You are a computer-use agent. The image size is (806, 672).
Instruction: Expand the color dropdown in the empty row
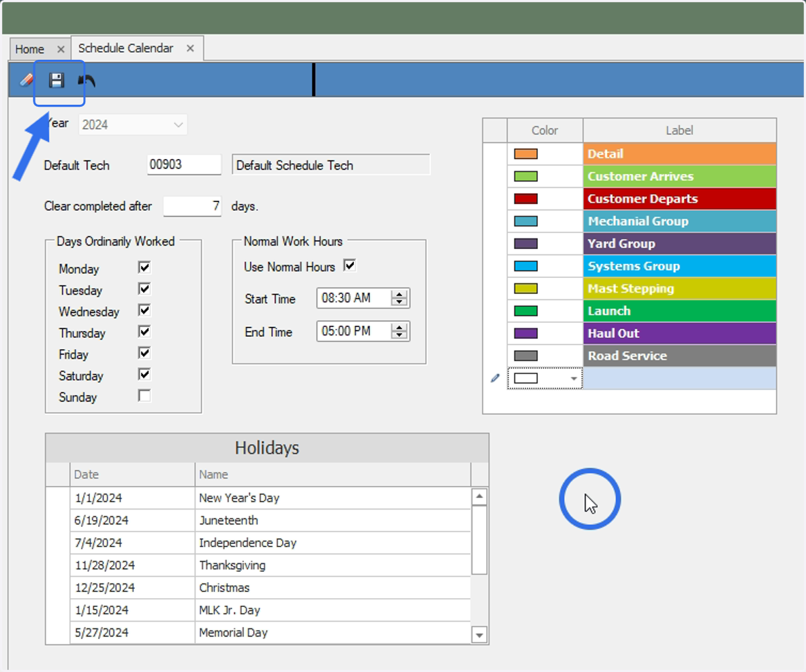[x=574, y=379]
